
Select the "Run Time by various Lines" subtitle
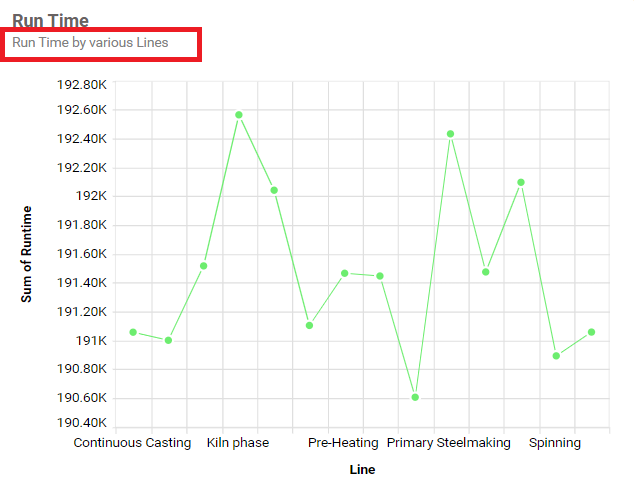(90, 43)
